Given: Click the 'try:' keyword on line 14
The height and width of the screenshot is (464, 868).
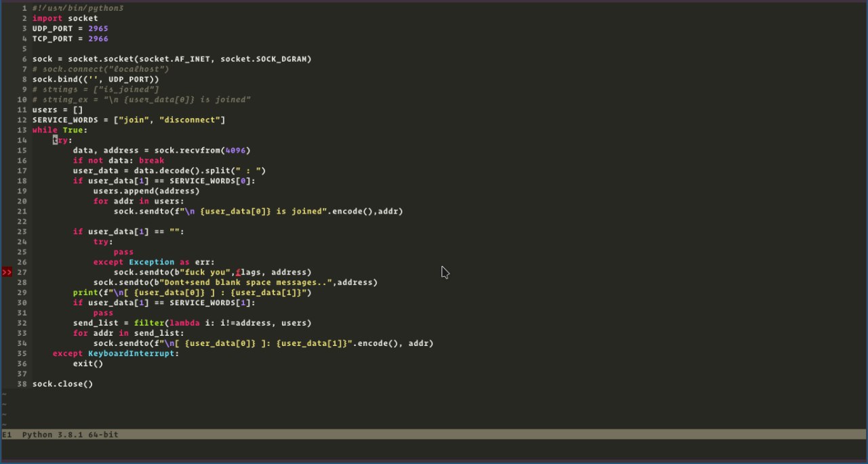Looking at the screenshot, I should tap(62, 140).
